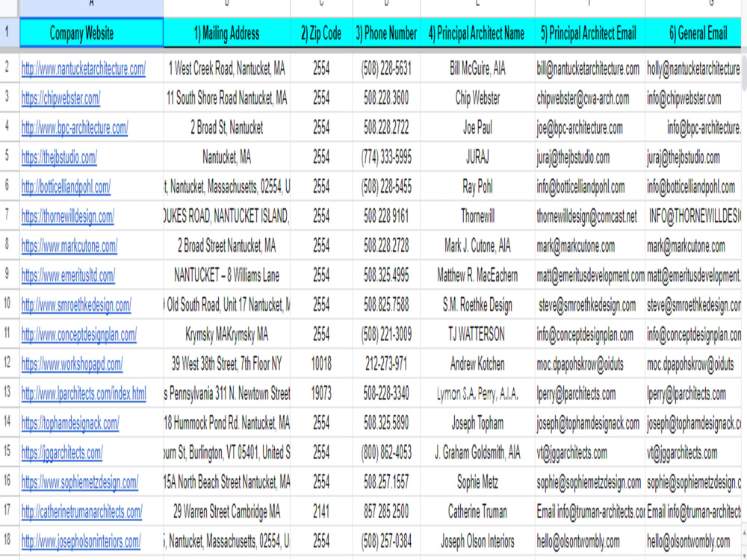Follow the emeritusltd.com link
Viewport: 747px width, 560px height.
tap(68, 276)
